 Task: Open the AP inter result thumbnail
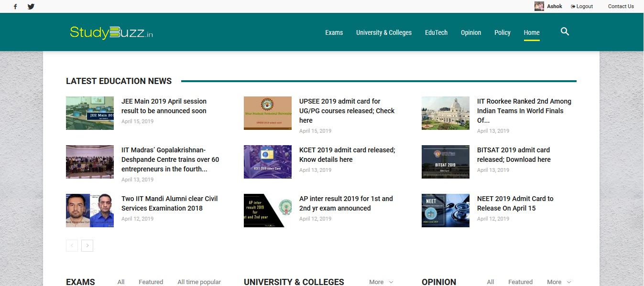click(268, 211)
